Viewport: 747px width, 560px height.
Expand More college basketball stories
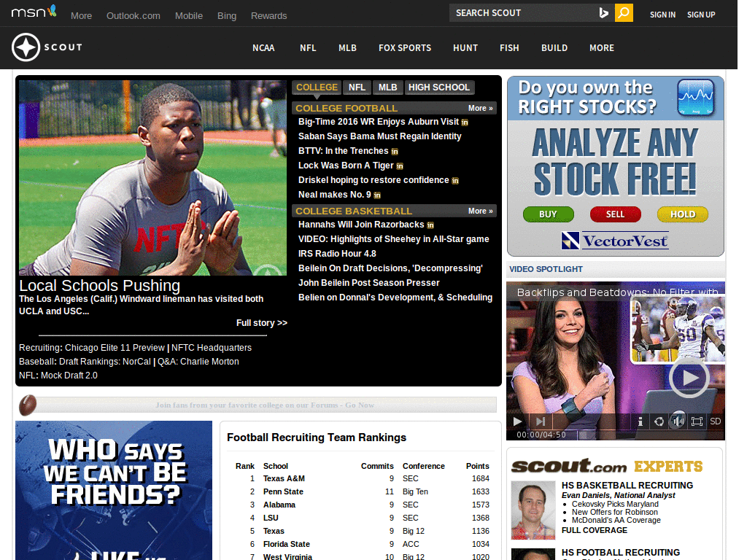(x=480, y=211)
